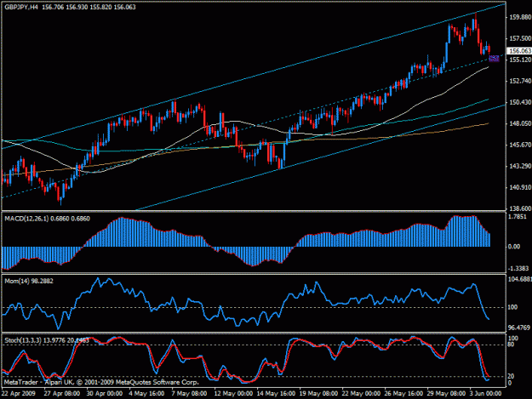Click price axis label 143.290
The width and height of the screenshot is (532, 399).
tap(520, 166)
